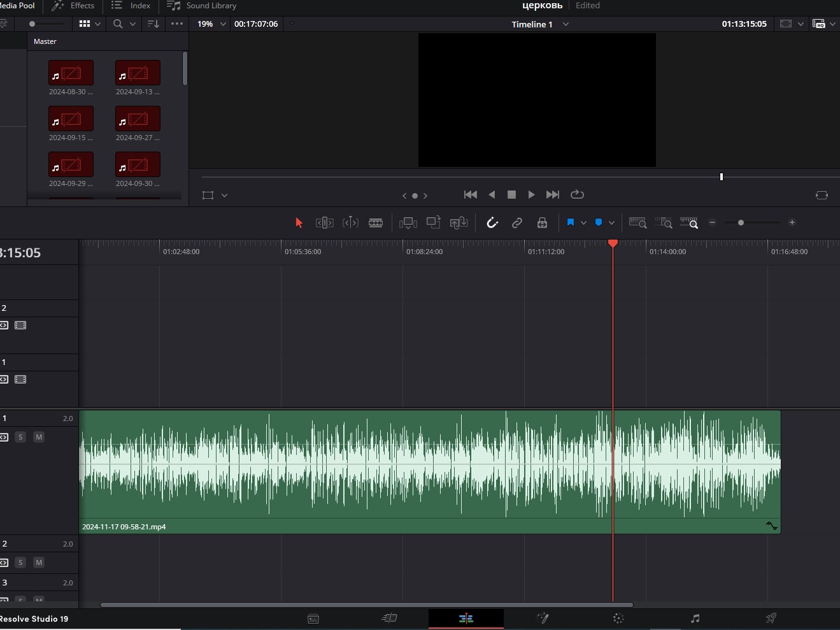The image size is (840, 630).
Task: Jump to the last frame
Action: (x=553, y=194)
